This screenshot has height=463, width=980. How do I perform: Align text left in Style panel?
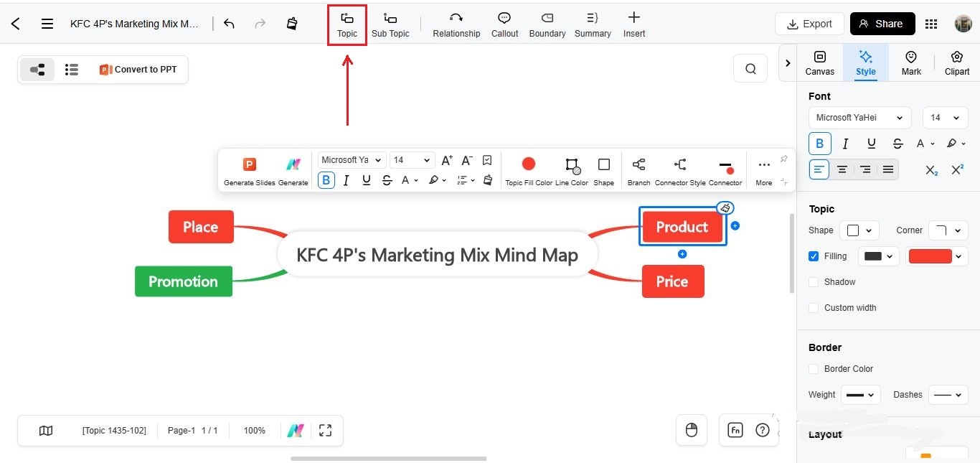(819, 169)
